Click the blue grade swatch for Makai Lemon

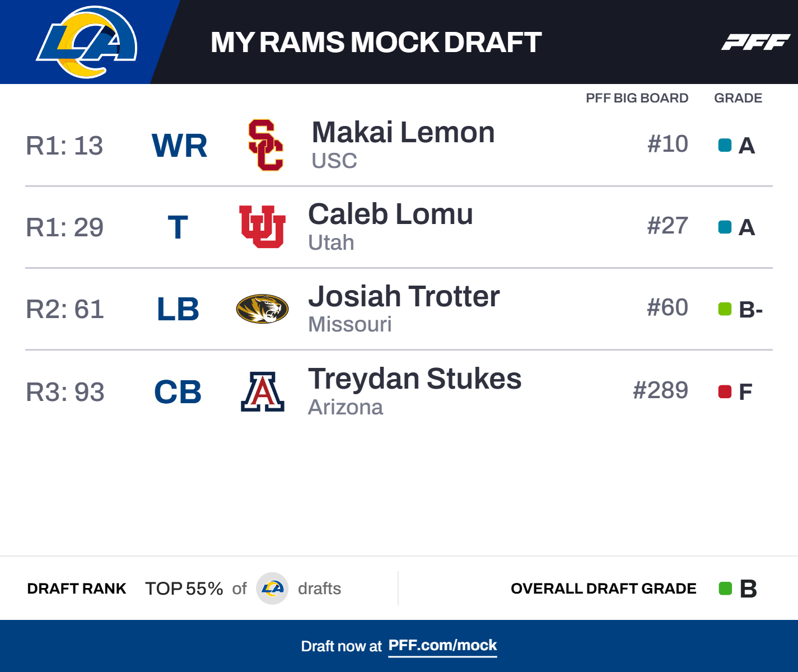(x=725, y=146)
